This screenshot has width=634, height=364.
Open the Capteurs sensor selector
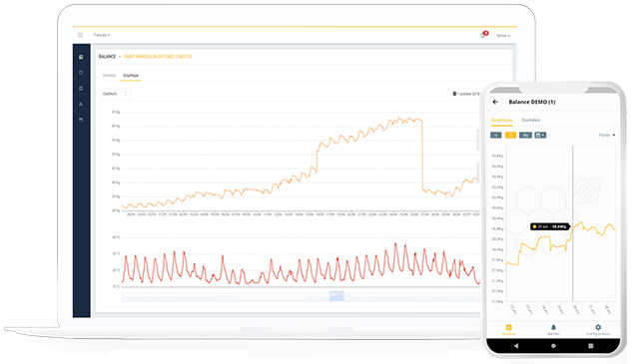click(x=115, y=94)
